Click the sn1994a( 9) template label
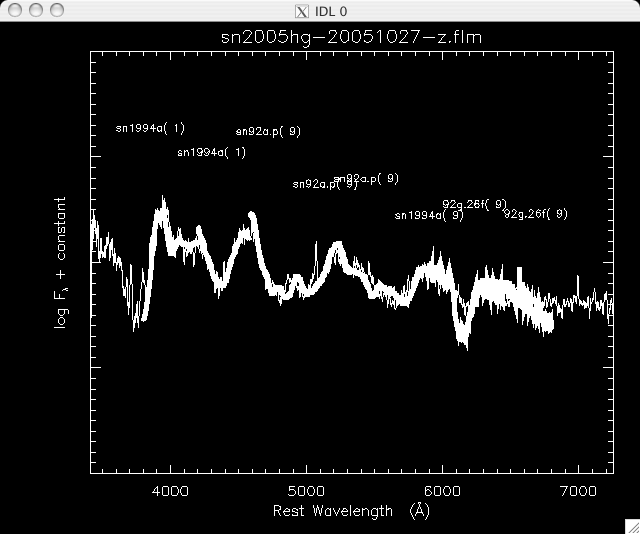The image size is (640, 534). pyautogui.click(x=429, y=215)
